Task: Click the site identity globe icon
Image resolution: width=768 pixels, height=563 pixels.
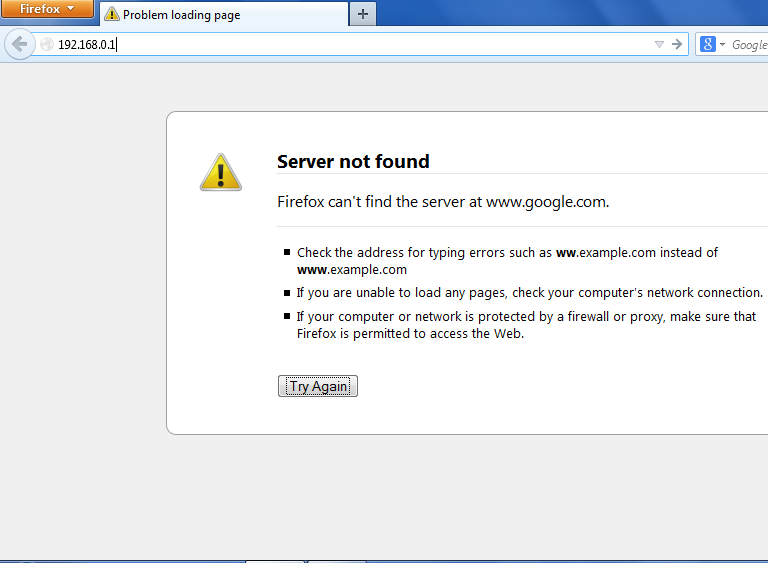Action: tap(47, 45)
